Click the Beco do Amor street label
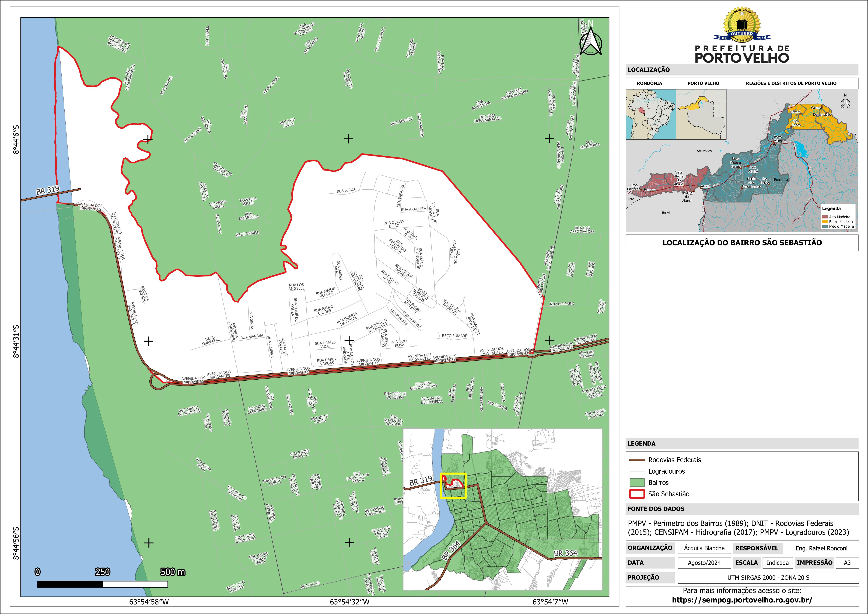Image resolution: width=868 pixels, height=614 pixels. click(x=288, y=123)
